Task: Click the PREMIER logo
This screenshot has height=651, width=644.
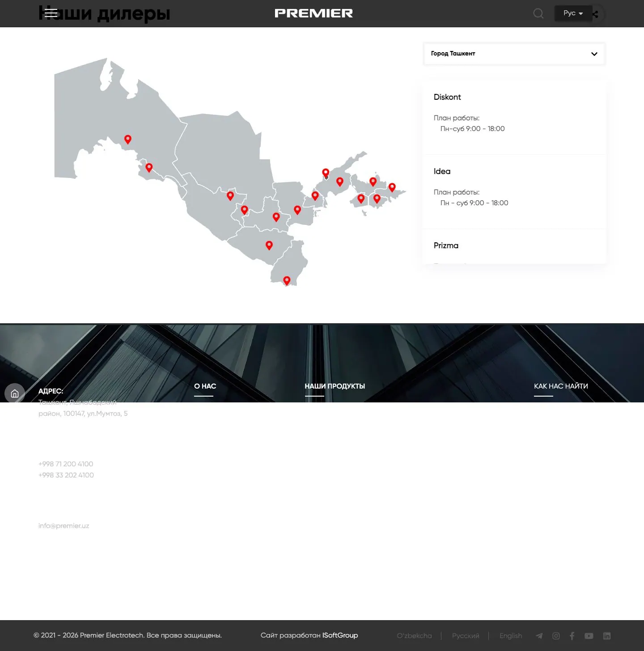Action: (314, 13)
